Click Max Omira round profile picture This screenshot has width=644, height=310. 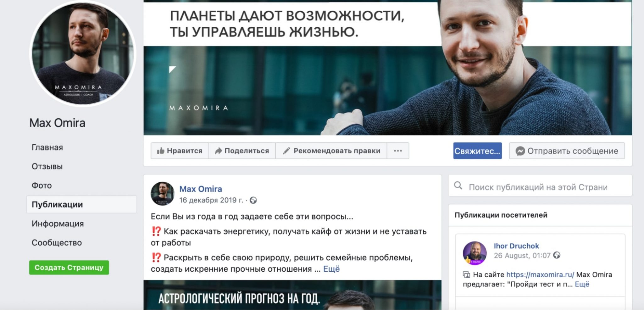click(83, 53)
